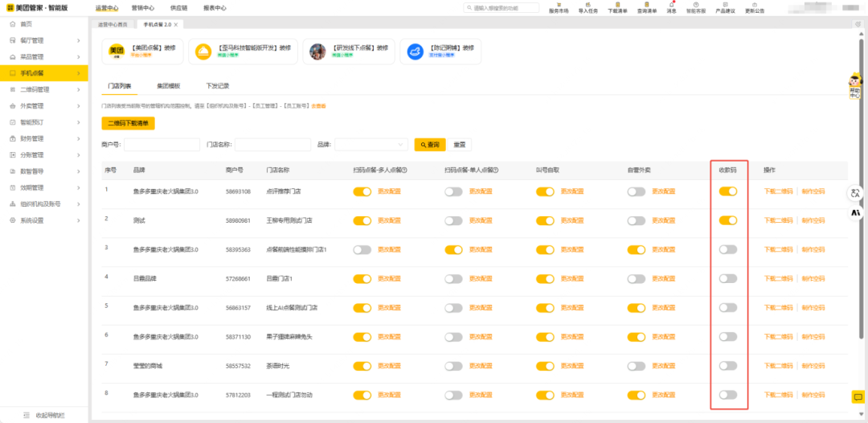868x423 pixels.
Task: Close the 手机点餐 2.0 tab
Action: coord(175,25)
